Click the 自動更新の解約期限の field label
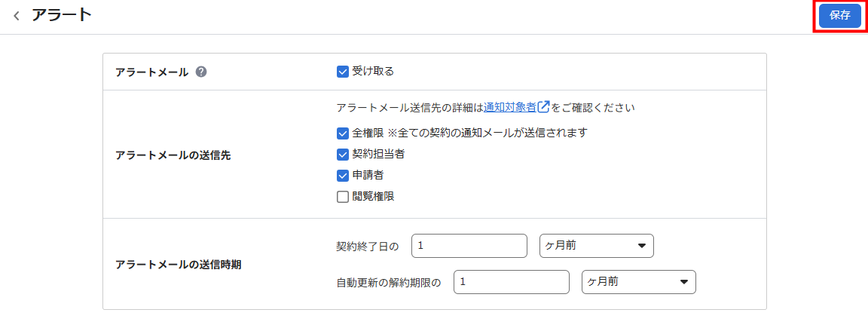 (389, 282)
